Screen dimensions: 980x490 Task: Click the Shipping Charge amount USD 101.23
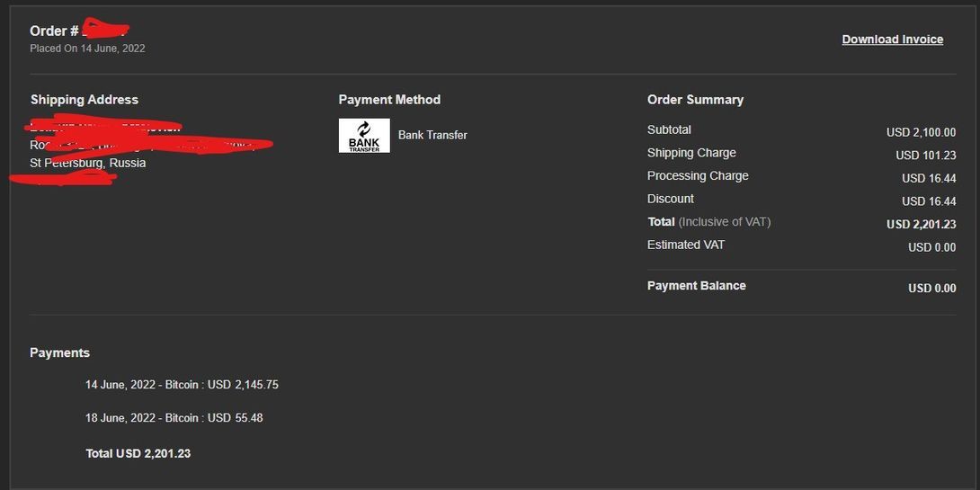coord(925,156)
